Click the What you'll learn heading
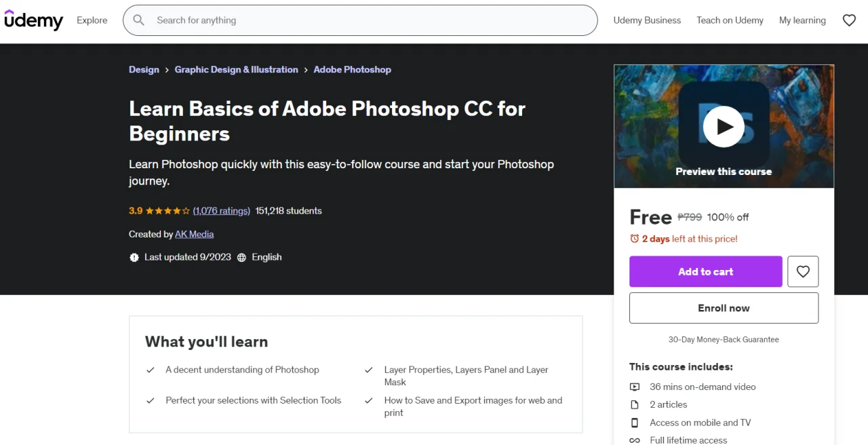The image size is (868, 445). point(206,342)
